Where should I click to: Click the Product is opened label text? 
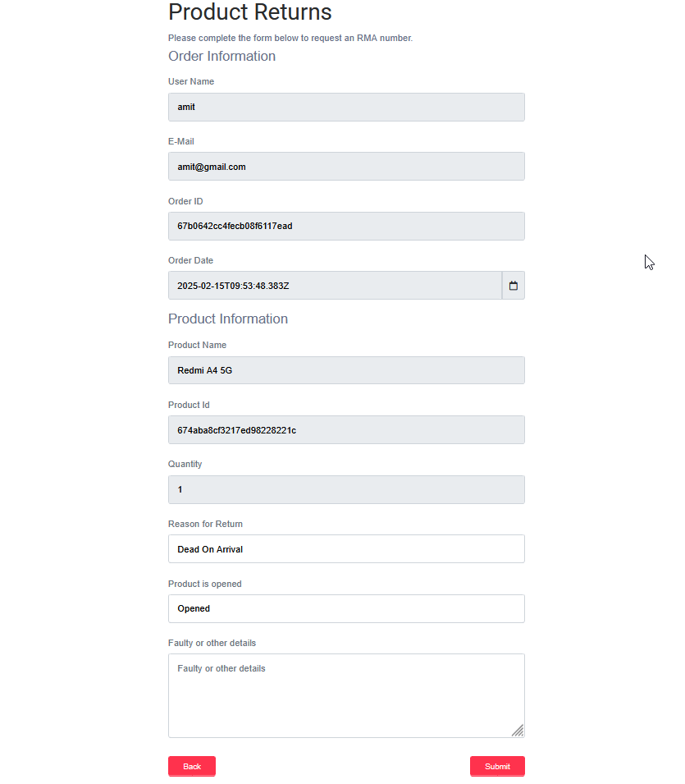tap(204, 584)
